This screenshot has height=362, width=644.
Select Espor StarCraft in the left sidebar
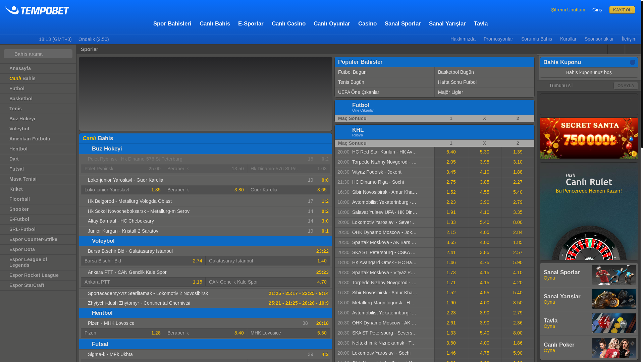38,285
